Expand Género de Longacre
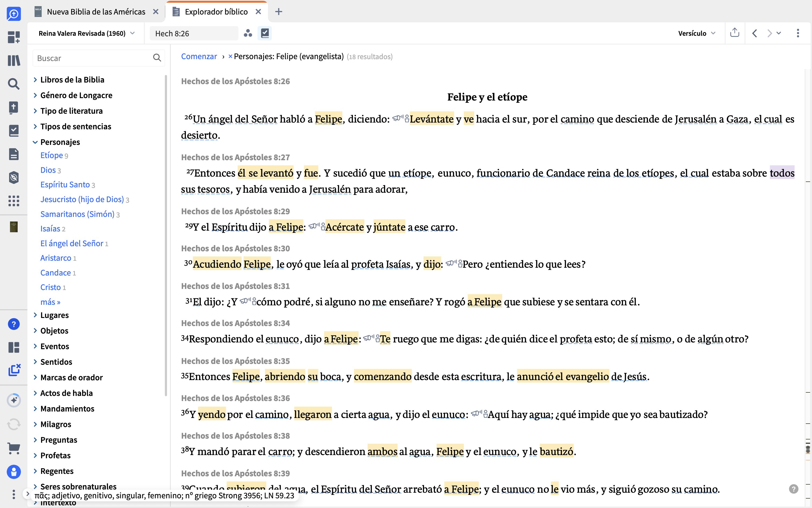The width and height of the screenshot is (812, 508). click(x=35, y=95)
